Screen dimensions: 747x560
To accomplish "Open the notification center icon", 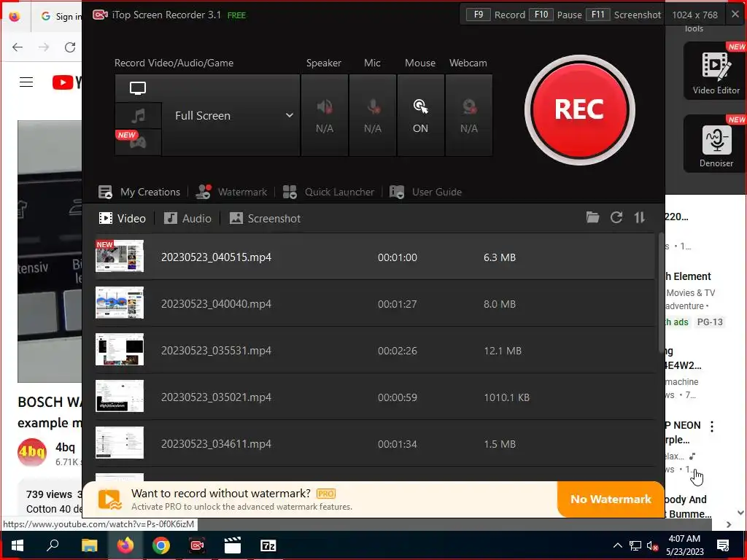I will [x=723, y=545].
